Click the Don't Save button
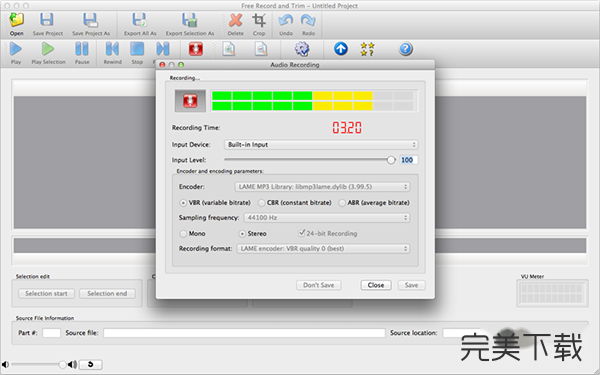The width and height of the screenshot is (600, 375). tap(318, 285)
